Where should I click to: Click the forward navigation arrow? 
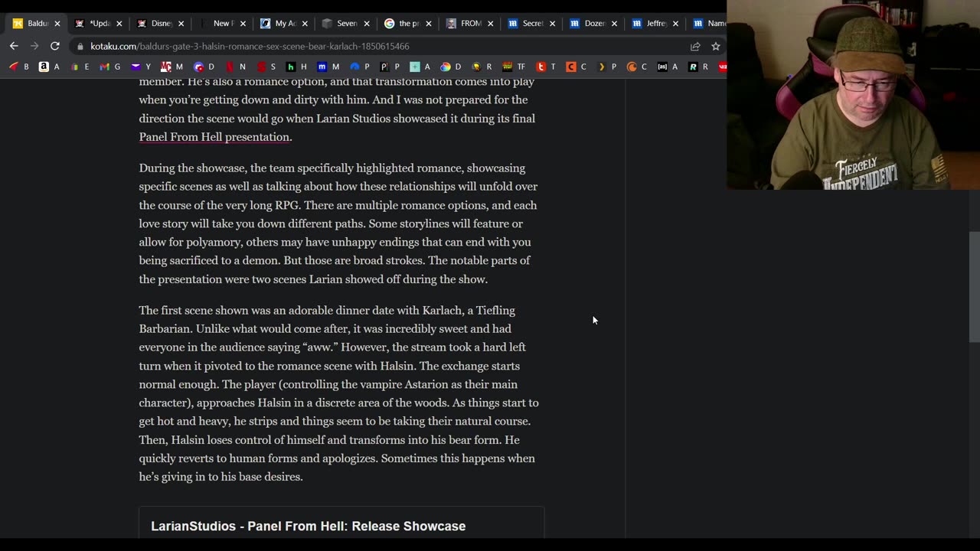point(34,46)
